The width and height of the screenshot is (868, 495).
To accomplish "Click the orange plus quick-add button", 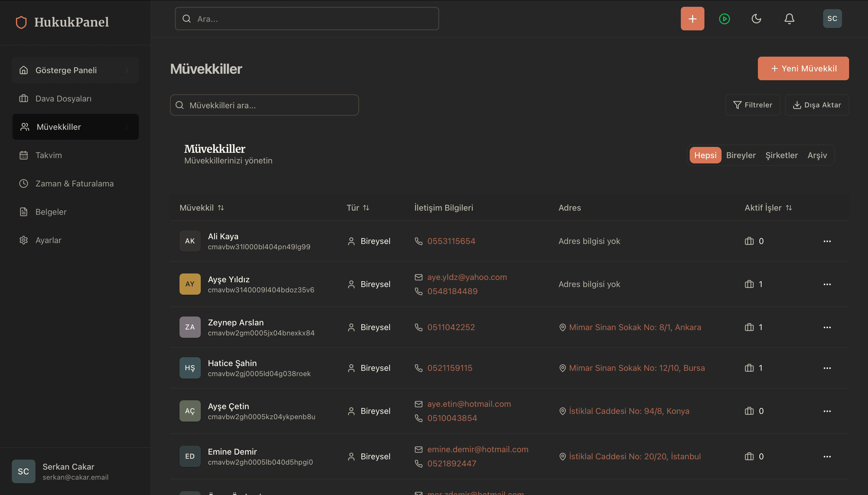I will point(692,19).
